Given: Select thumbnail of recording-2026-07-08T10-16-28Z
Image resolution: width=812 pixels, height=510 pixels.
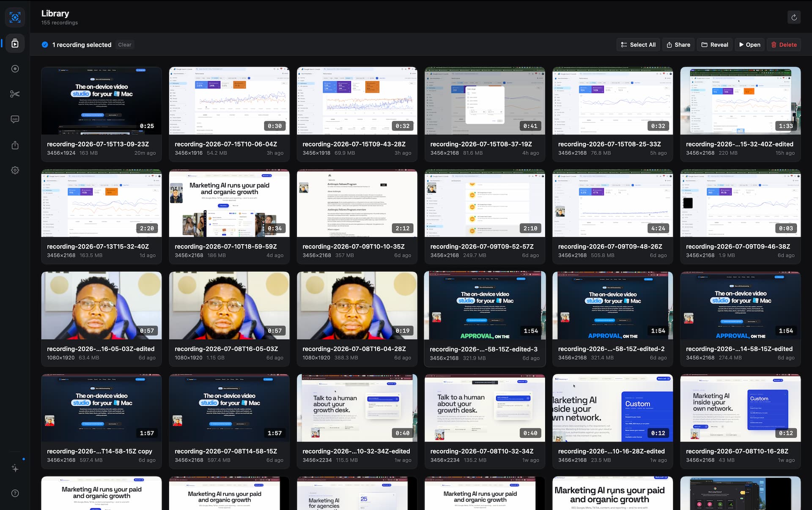Looking at the screenshot, I should point(741,408).
